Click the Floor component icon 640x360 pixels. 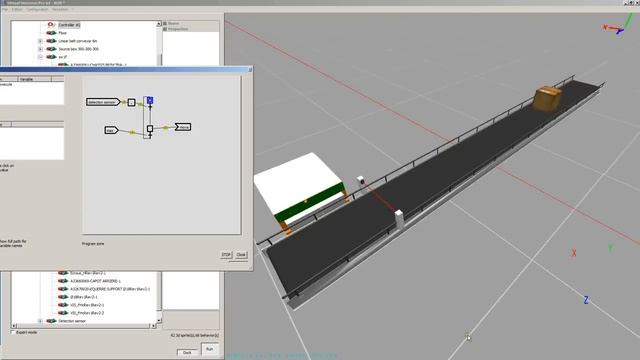tap(51, 33)
